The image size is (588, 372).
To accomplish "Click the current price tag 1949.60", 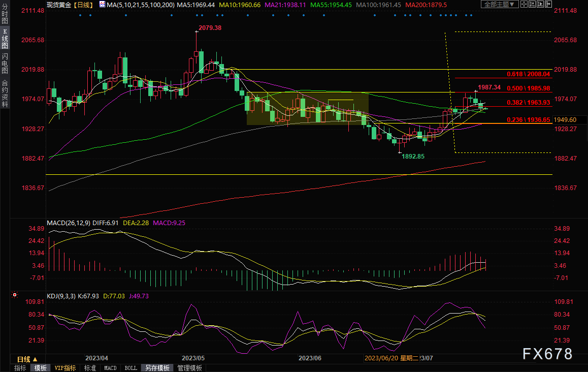I will (x=565, y=120).
